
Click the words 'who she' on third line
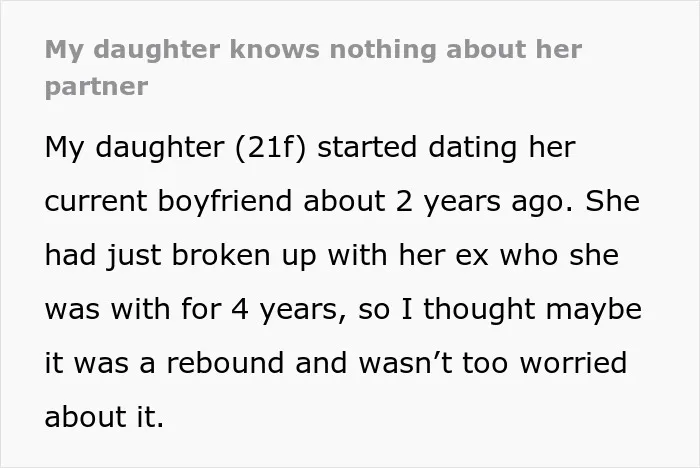point(559,255)
